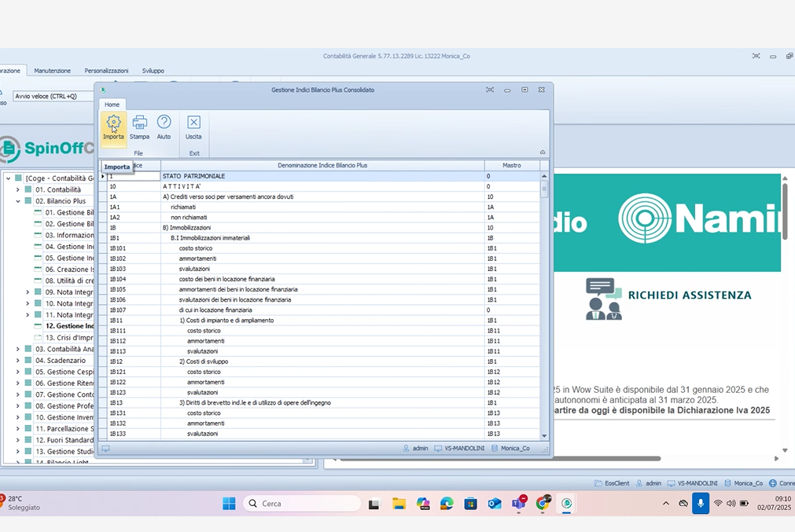Click the grid's scroll up arrow
Screen dimensions: 795x532
tap(544, 176)
